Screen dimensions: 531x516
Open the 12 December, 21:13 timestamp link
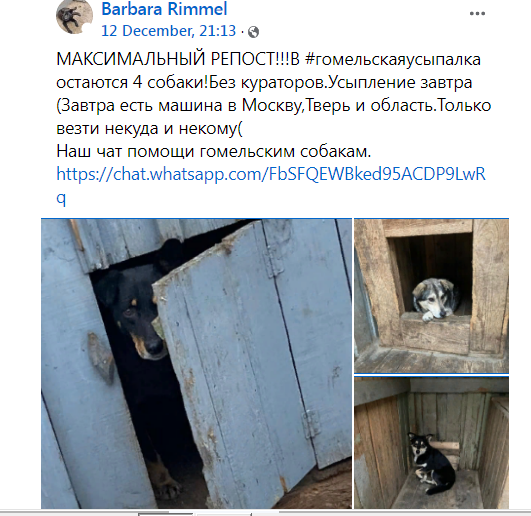[x=168, y=31]
